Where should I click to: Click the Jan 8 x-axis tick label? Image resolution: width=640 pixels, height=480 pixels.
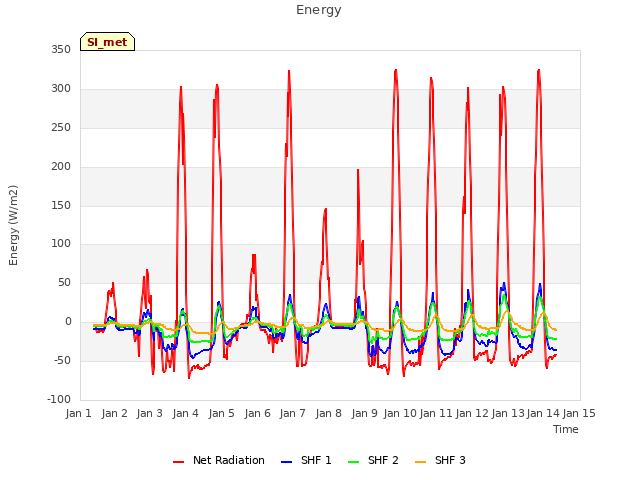329,413
